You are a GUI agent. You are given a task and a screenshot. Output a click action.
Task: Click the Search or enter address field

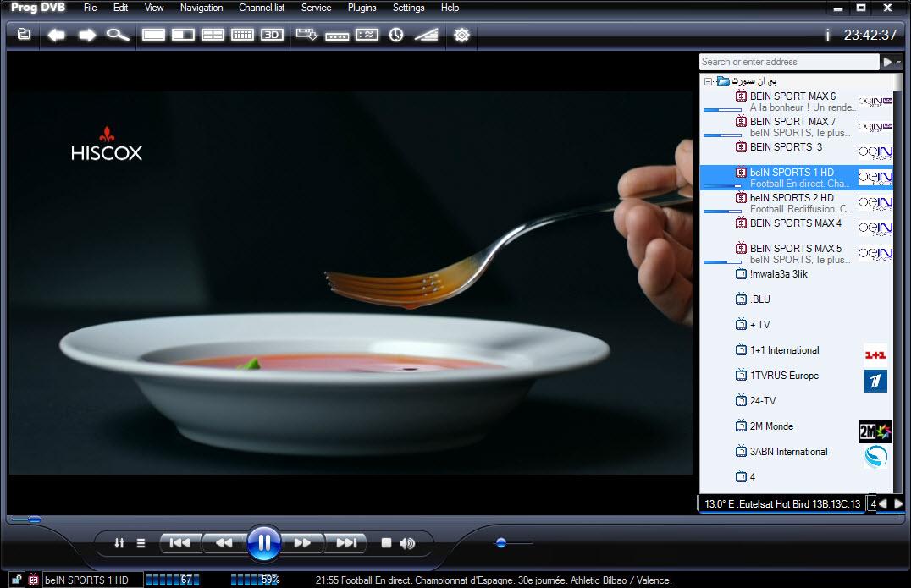[789, 62]
